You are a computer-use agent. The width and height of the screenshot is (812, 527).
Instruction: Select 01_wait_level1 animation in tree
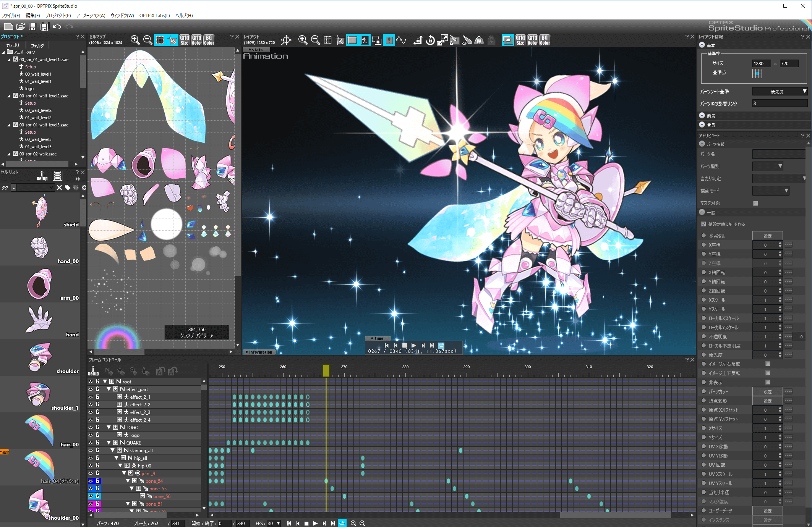(38, 81)
